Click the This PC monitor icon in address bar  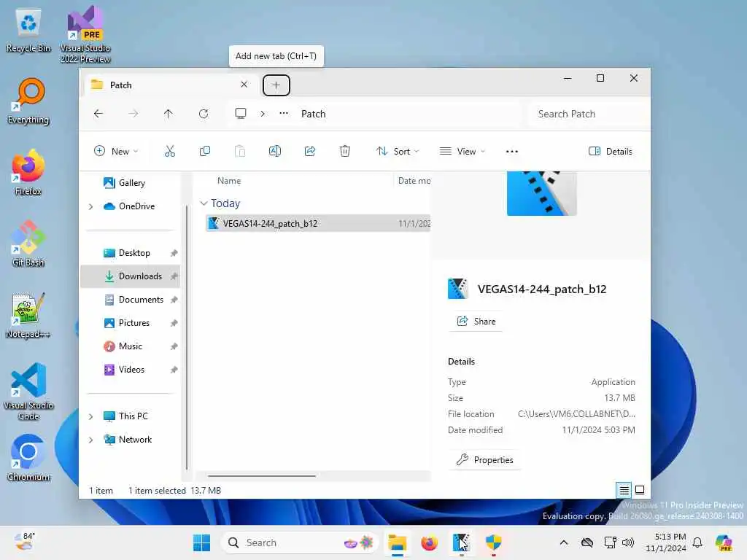pyautogui.click(x=241, y=114)
